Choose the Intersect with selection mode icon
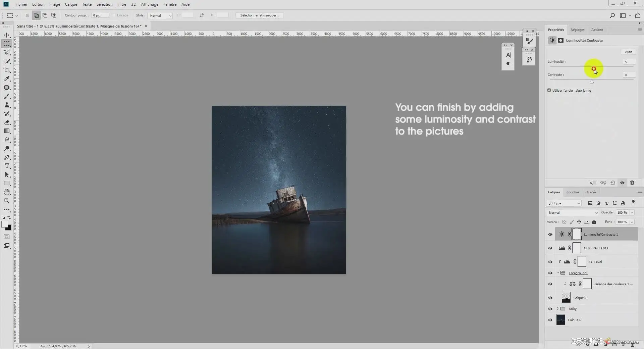Screen dimensions: 644x349 pos(54,15)
